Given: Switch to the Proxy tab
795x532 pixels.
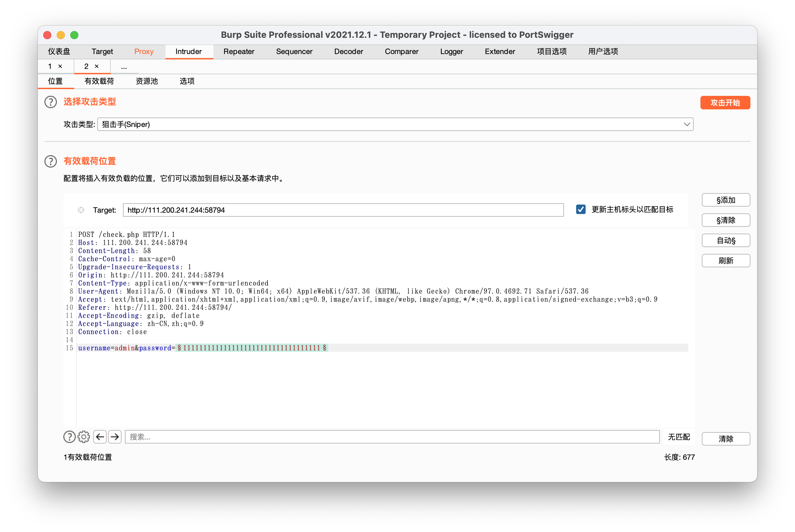Looking at the screenshot, I should click(144, 52).
